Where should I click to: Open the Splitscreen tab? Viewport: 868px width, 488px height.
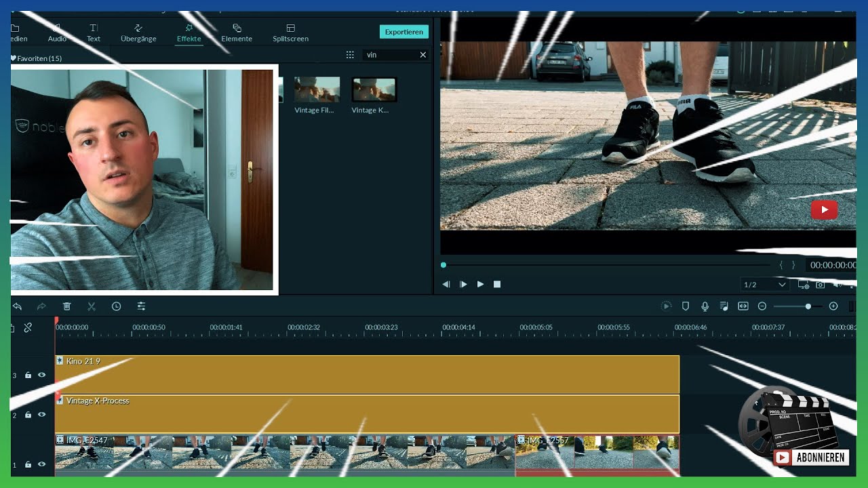(290, 33)
